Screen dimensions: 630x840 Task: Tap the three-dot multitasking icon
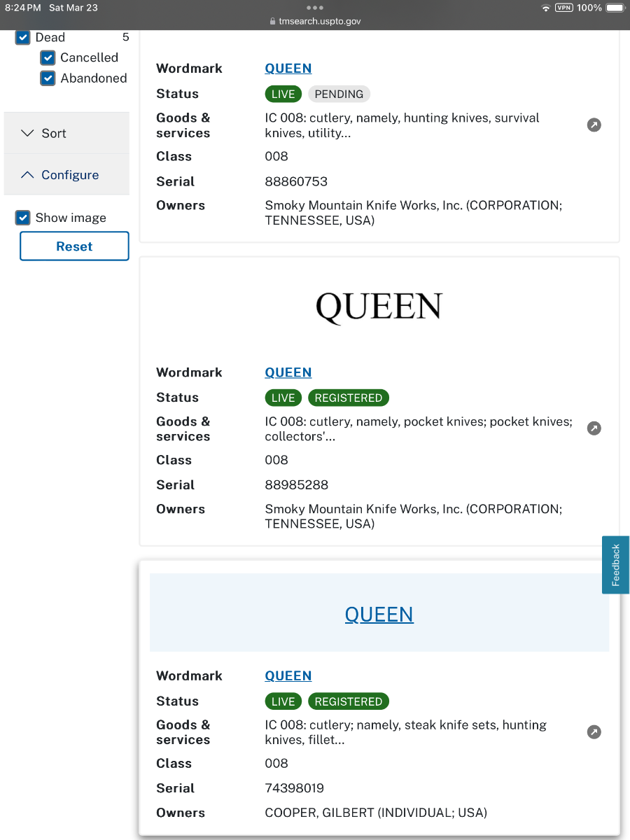315,8
